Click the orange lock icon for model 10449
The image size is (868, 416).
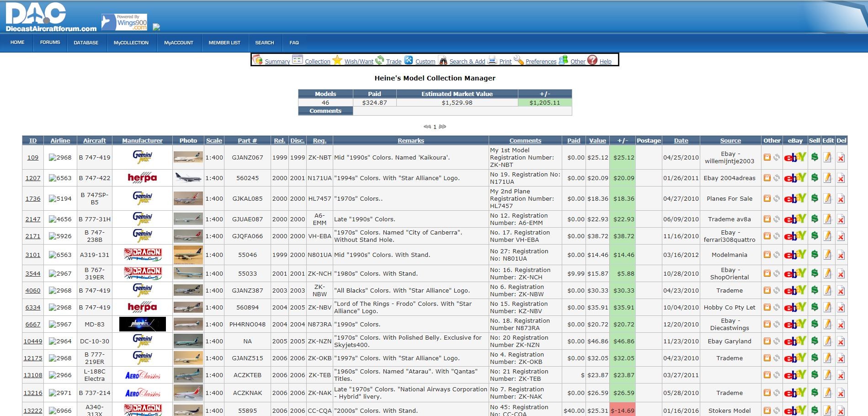(767, 341)
